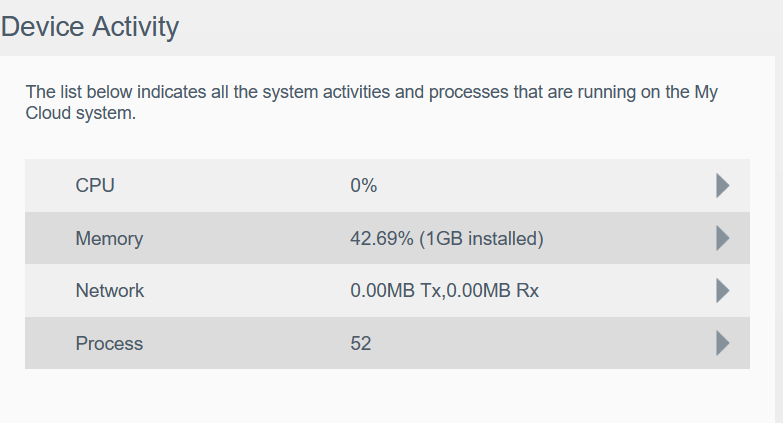This screenshot has height=423, width=783.
Task: Click the Device Activity heading
Action: [x=90, y=27]
